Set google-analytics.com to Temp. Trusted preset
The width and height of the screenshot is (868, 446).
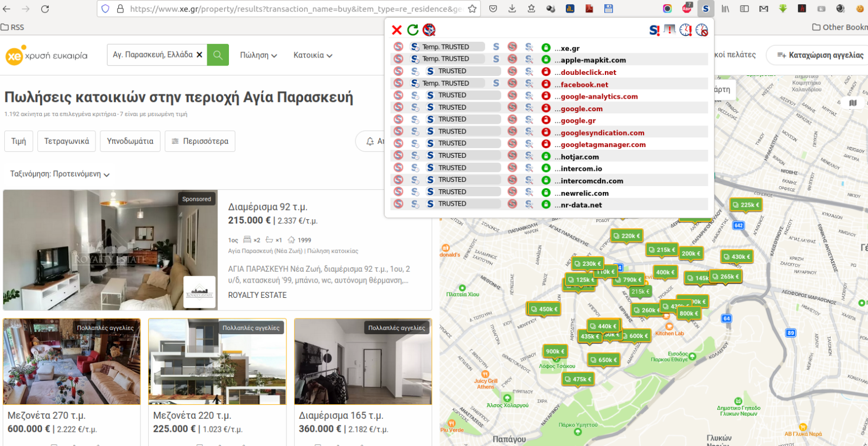coord(415,95)
